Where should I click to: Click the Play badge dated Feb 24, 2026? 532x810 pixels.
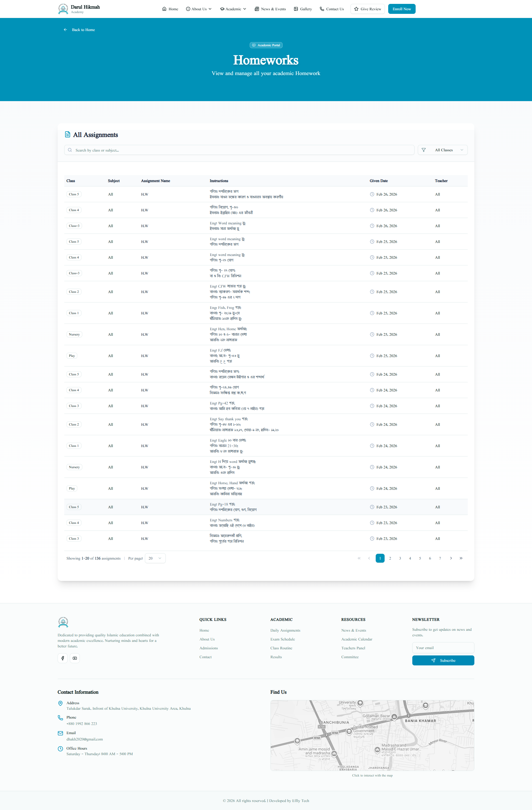72,488
